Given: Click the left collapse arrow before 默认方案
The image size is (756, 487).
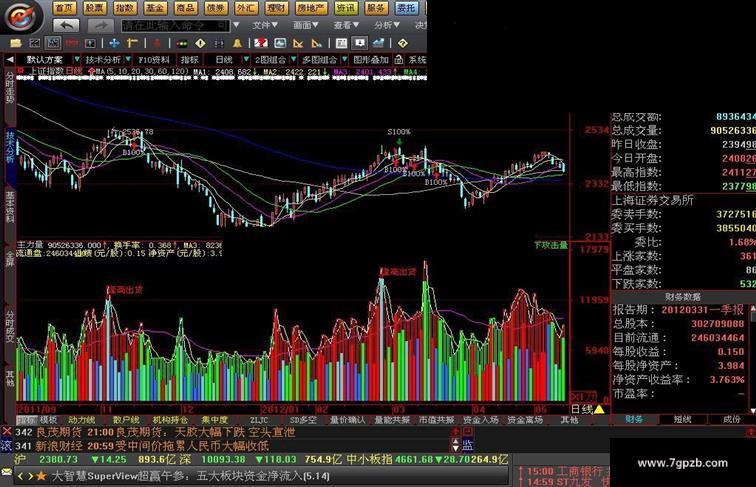Looking at the screenshot, I should click(x=9, y=60).
